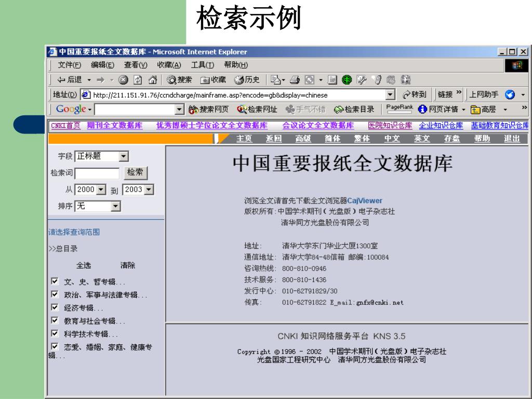
Task: Click the 网页详情 info icon
Action: tap(422, 109)
